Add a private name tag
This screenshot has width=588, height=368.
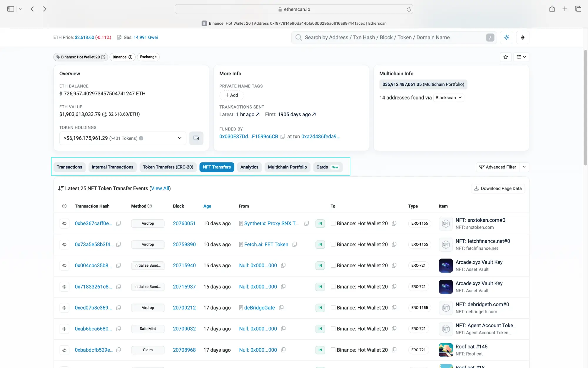tap(232, 95)
